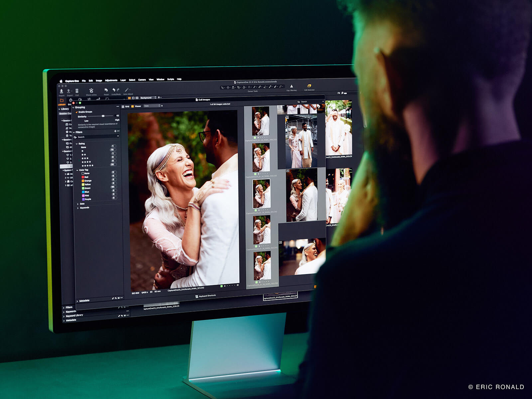Select the RAWs_102.CR3 thumbnail

[x=262, y=230]
